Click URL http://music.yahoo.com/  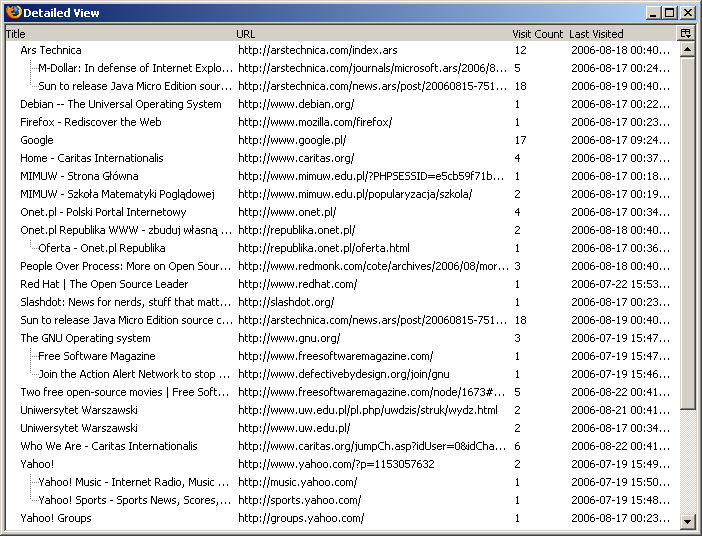(298, 482)
